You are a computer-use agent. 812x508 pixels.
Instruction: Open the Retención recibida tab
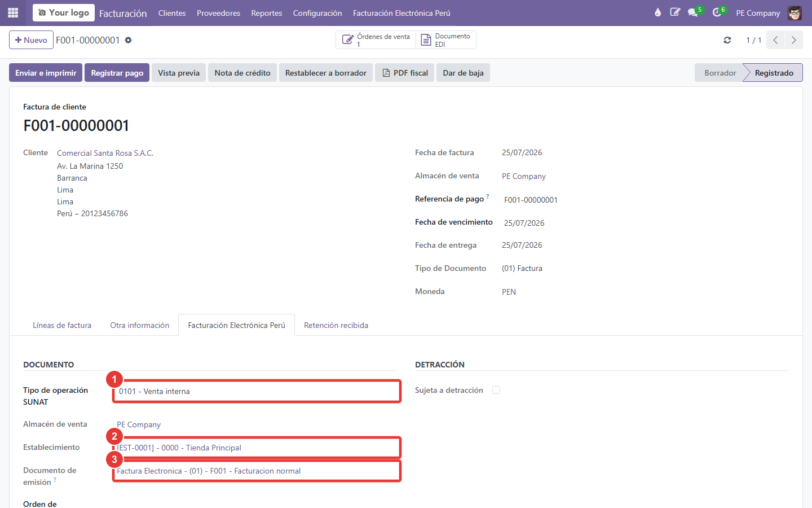click(336, 325)
